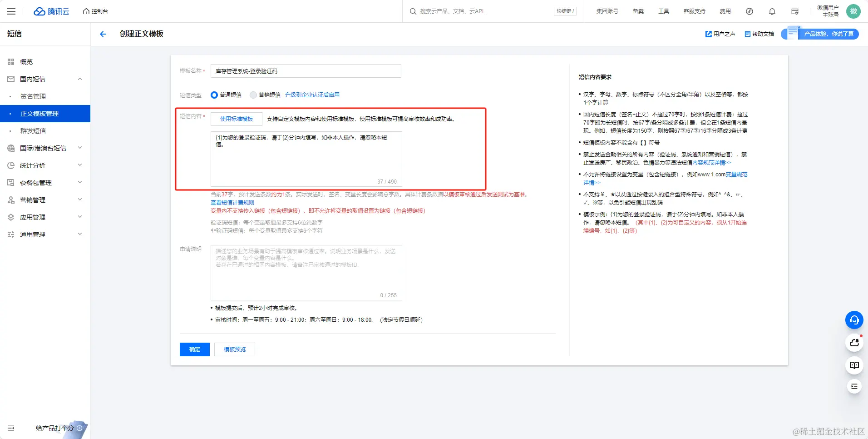Open 帮助文档 help link

[x=759, y=34]
